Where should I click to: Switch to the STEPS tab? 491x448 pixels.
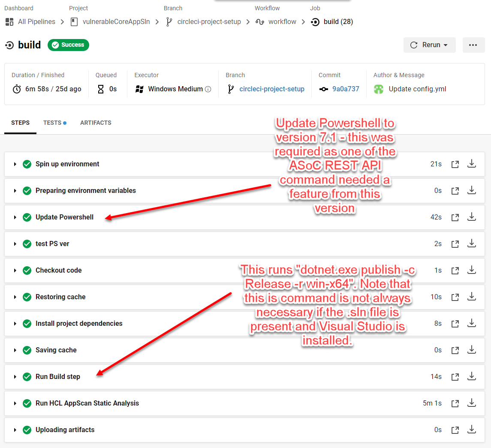20,123
